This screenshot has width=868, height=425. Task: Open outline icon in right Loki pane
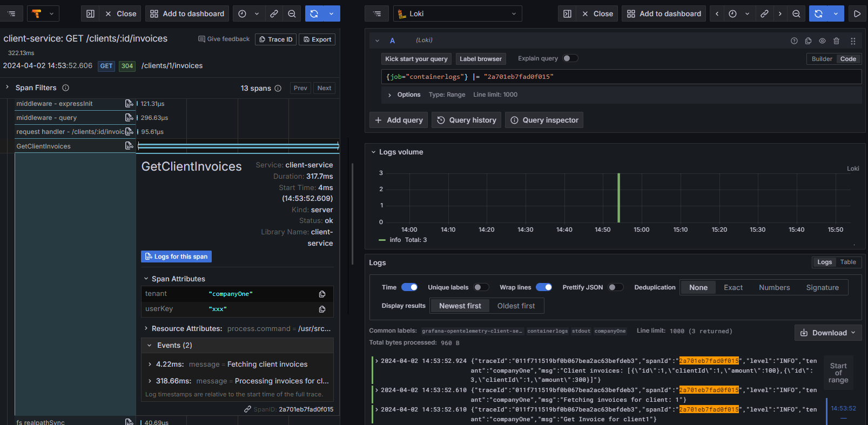[377, 14]
